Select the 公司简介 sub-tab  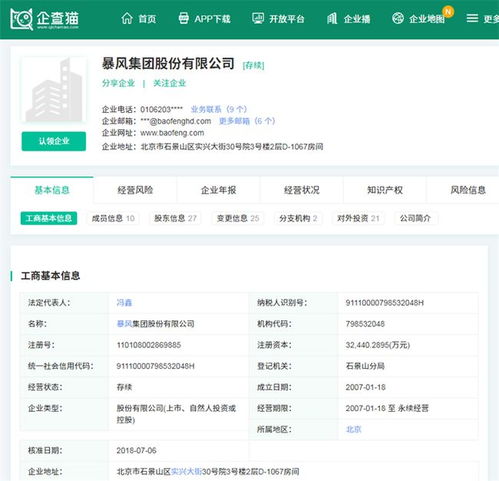415,218
